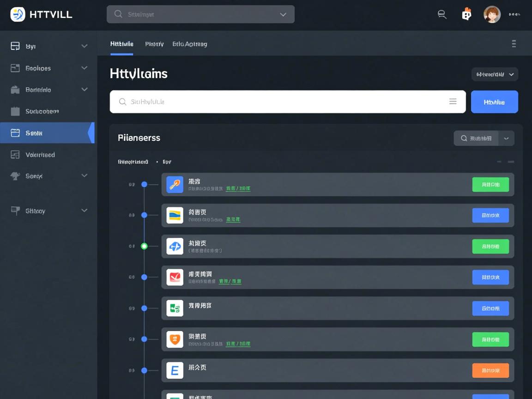Expand the second sidebar section chevron

coord(85,68)
